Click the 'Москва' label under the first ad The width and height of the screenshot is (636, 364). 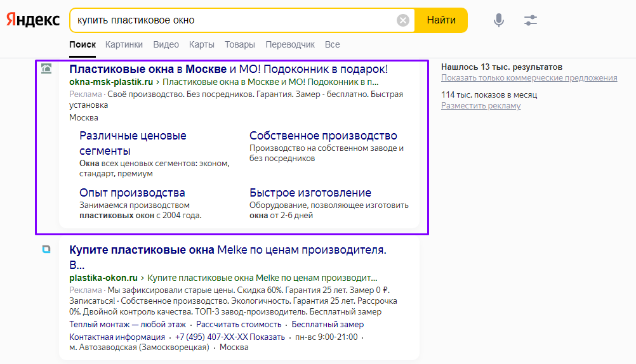(x=84, y=117)
